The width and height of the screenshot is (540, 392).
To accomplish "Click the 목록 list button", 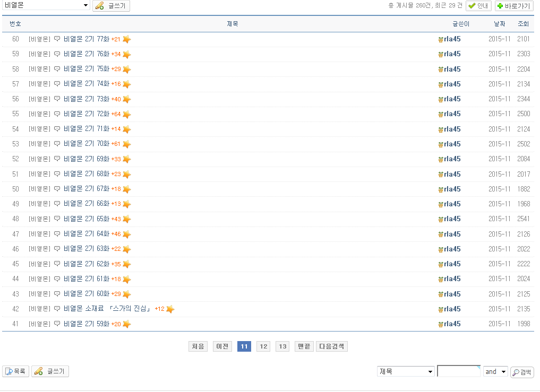I will pyautogui.click(x=16, y=372).
